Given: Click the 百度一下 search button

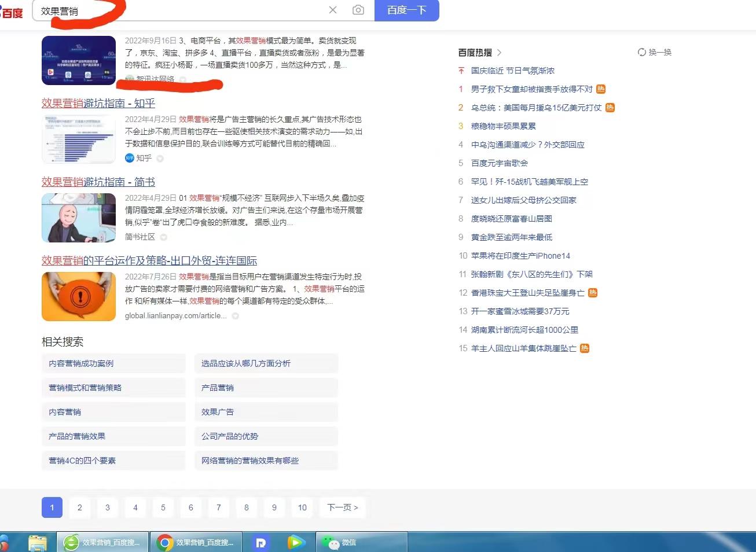Looking at the screenshot, I should (407, 10).
